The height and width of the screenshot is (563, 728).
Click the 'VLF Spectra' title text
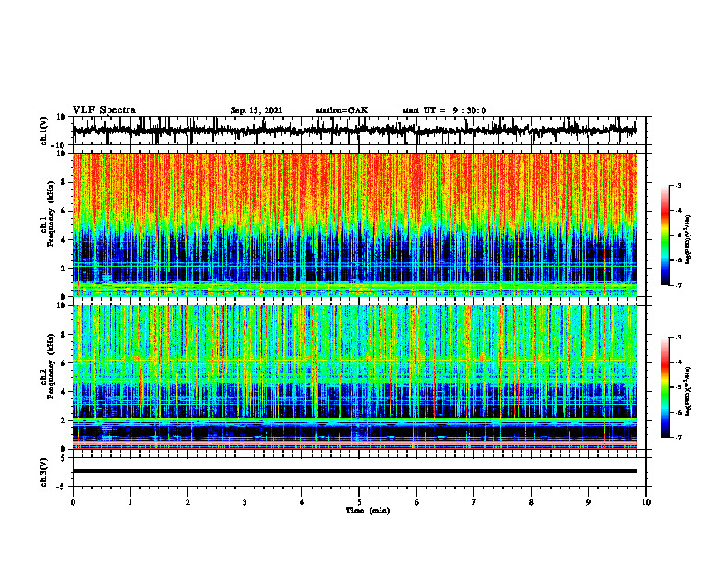[104, 110]
